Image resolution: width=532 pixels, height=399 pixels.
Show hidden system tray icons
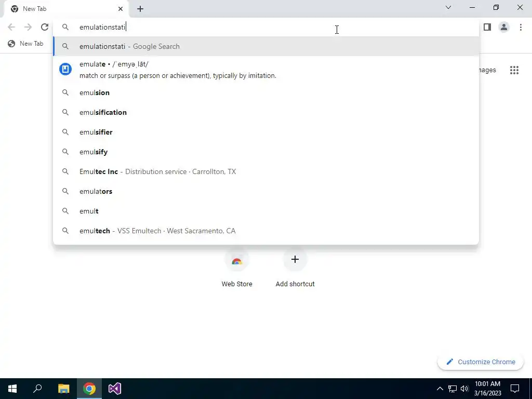(x=440, y=389)
